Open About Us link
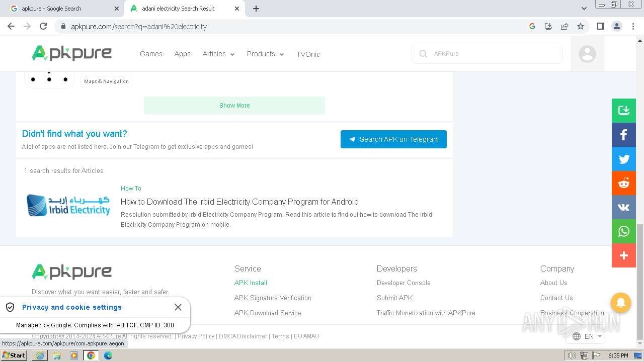The height and width of the screenshot is (362, 644). pos(553,283)
